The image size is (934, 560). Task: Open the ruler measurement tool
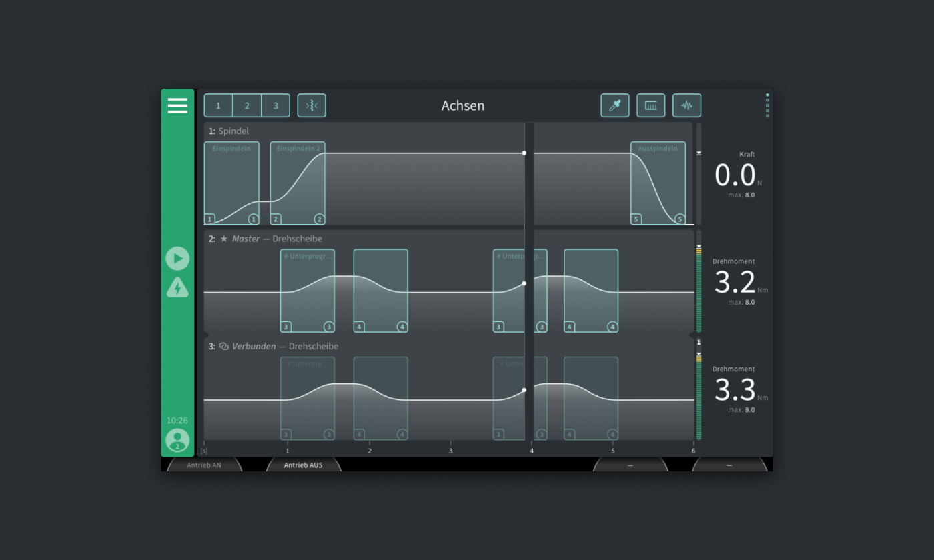pos(650,105)
